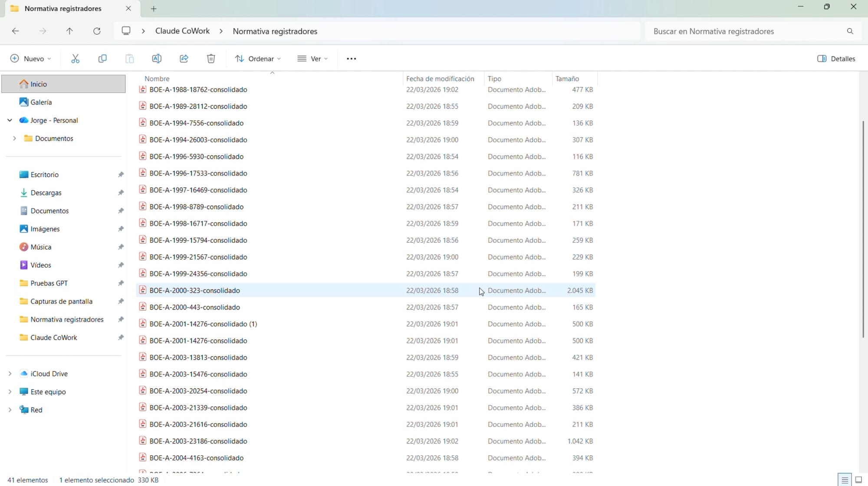Click Claude CoWork in the breadcrumb
Viewport: 868px width, 486px height.
[182, 31]
